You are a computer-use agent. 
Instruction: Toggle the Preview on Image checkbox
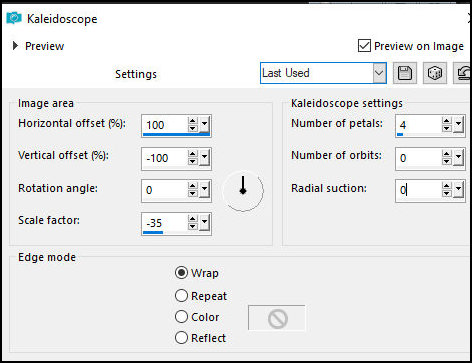click(364, 46)
